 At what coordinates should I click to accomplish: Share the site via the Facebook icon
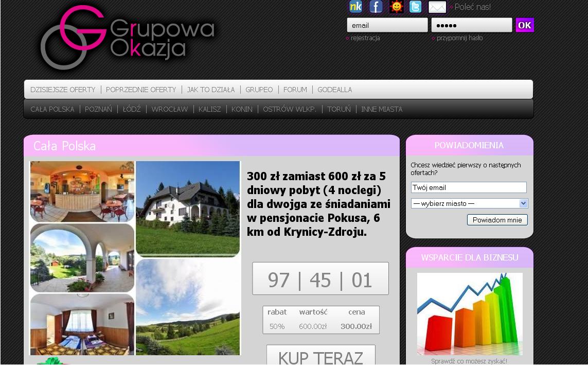click(376, 7)
